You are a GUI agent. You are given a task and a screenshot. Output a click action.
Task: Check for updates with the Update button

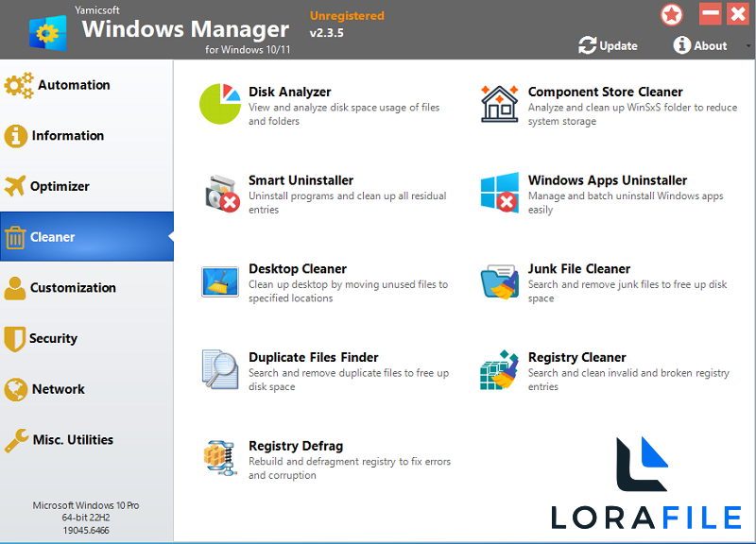[x=608, y=45]
